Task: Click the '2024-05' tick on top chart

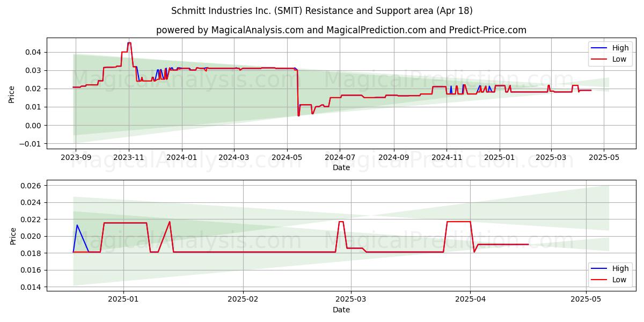Action: coord(287,158)
